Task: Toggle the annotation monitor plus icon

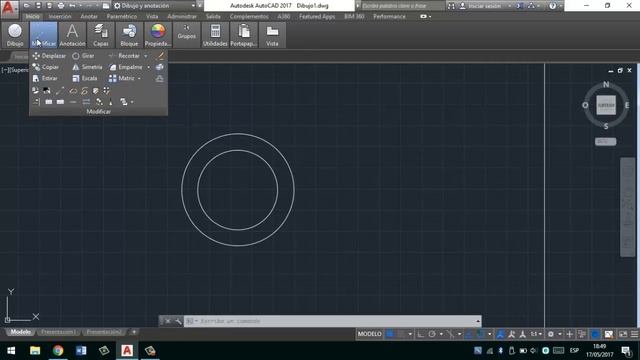Action: (x=570, y=334)
